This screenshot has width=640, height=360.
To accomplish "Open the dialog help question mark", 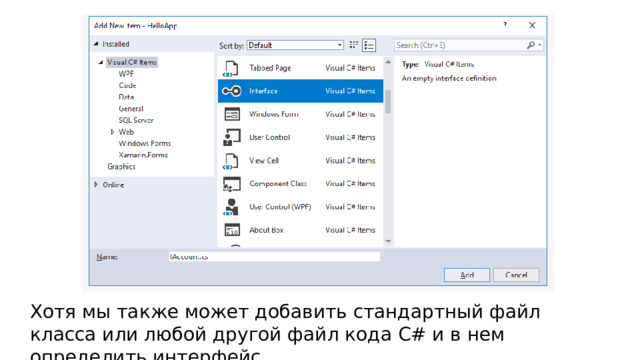I will [505, 25].
